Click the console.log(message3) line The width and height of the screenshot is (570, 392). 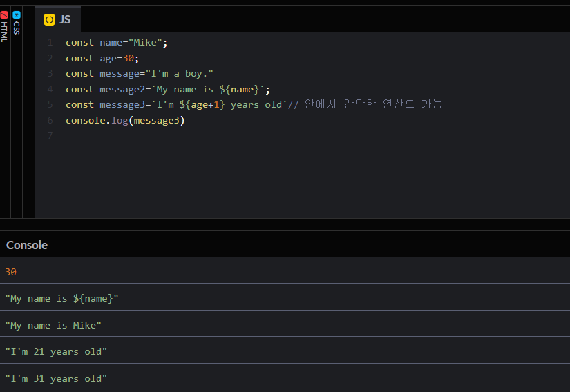tap(125, 121)
